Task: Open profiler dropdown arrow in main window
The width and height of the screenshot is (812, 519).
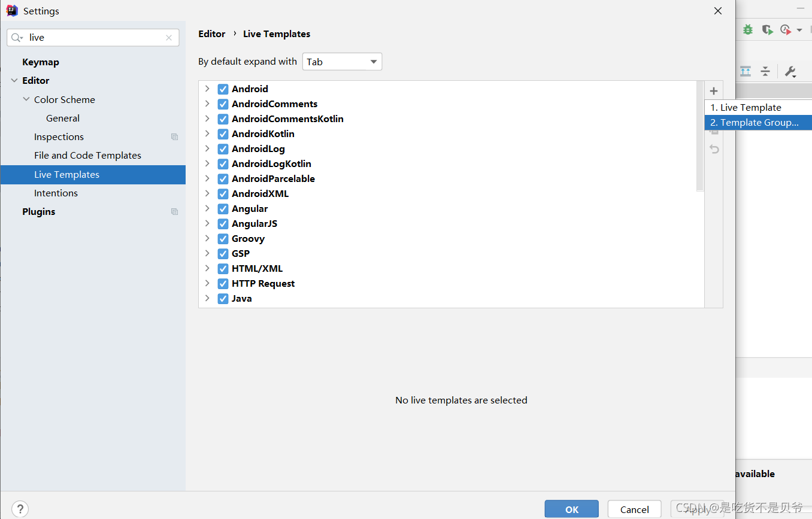Action: [x=799, y=30]
